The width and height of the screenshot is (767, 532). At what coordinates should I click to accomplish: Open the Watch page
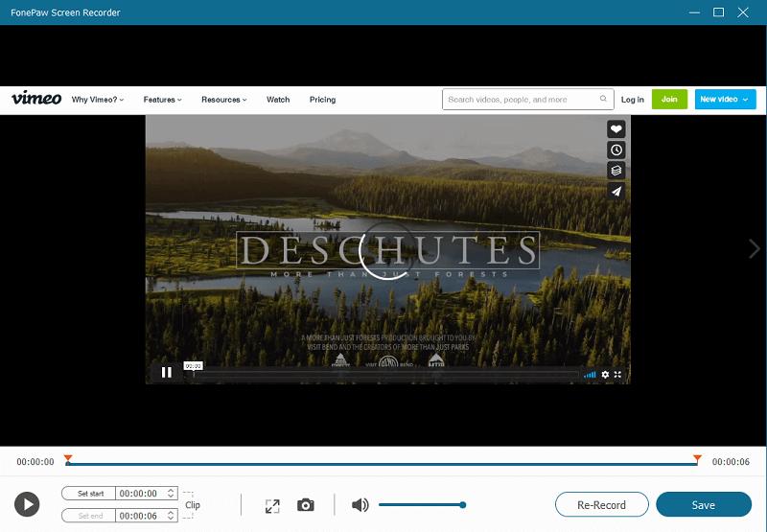click(278, 100)
